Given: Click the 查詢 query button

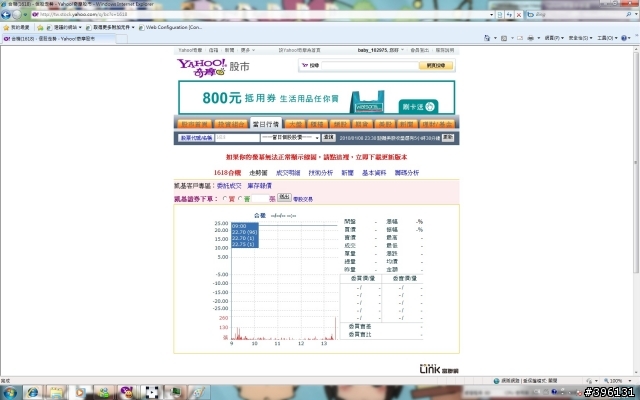Looking at the screenshot, I should point(329,138).
